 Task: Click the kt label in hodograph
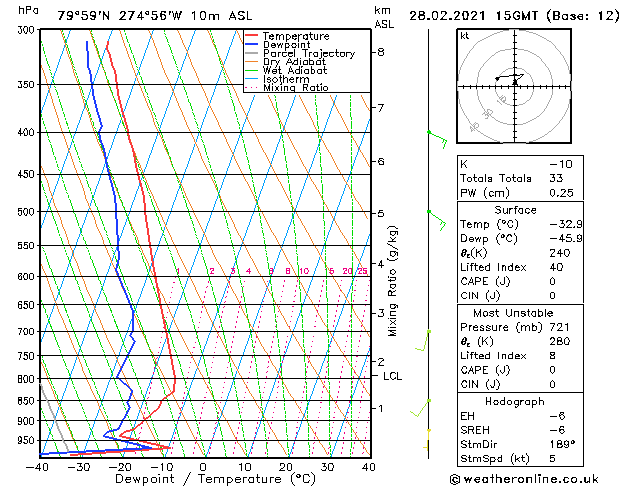[x=465, y=36]
